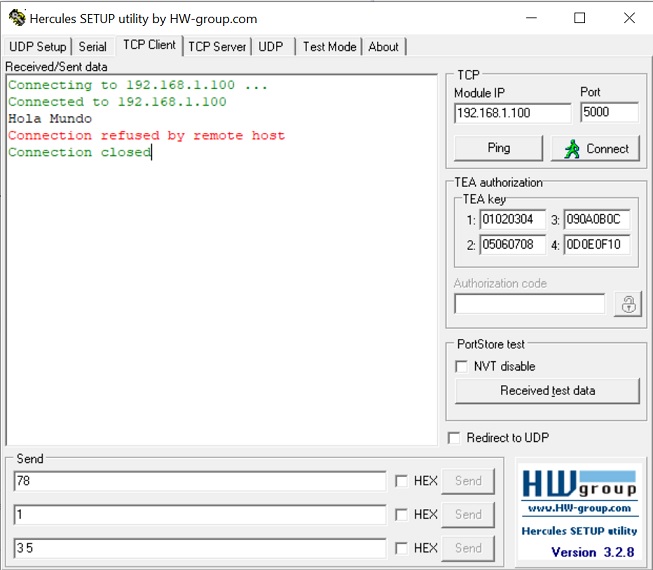Switch to the Serial tab

click(x=92, y=47)
